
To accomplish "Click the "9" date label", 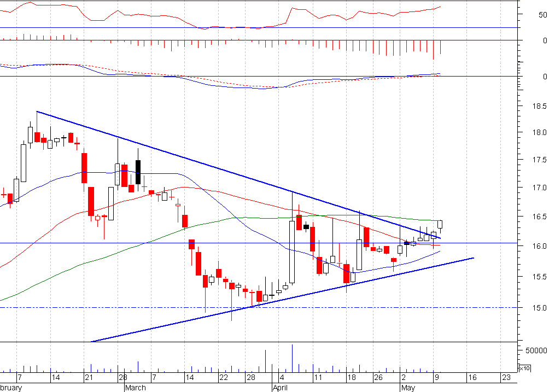I will (x=436, y=377).
